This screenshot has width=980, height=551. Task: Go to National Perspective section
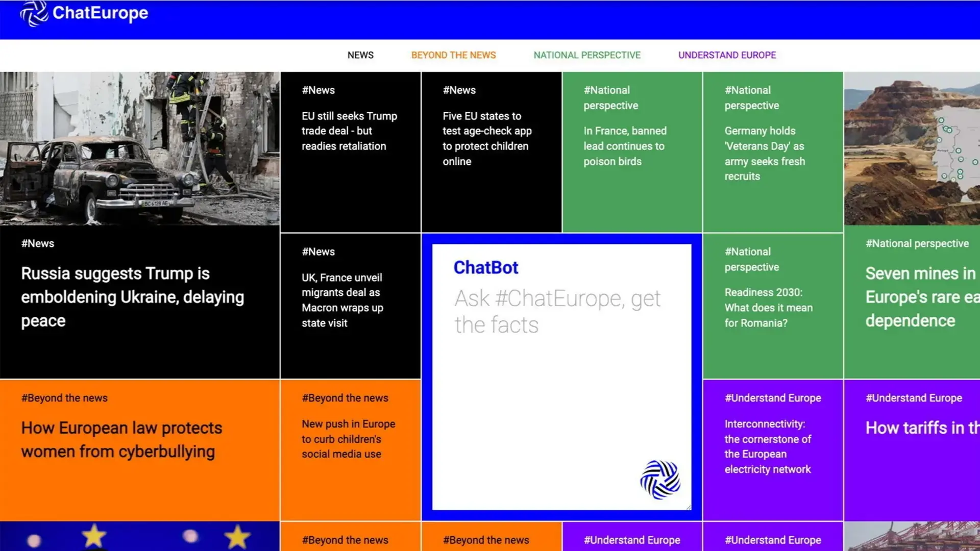587,55
